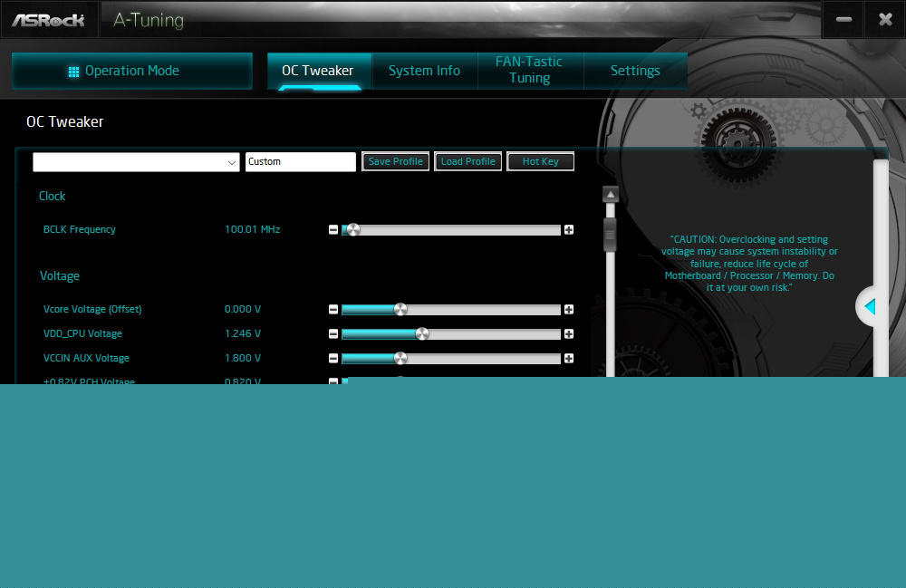Select the 0.000 V Vcore offset value

click(243, 309)
